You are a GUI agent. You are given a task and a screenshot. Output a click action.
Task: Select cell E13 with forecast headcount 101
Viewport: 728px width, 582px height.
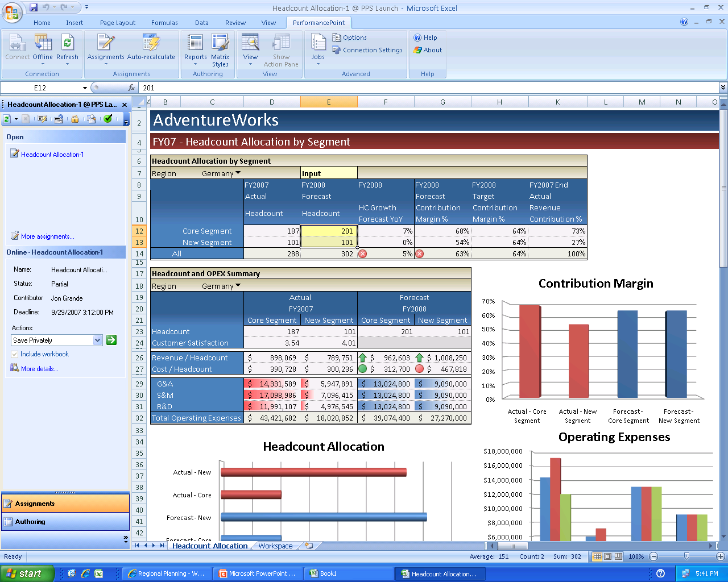tap(329, 242)
